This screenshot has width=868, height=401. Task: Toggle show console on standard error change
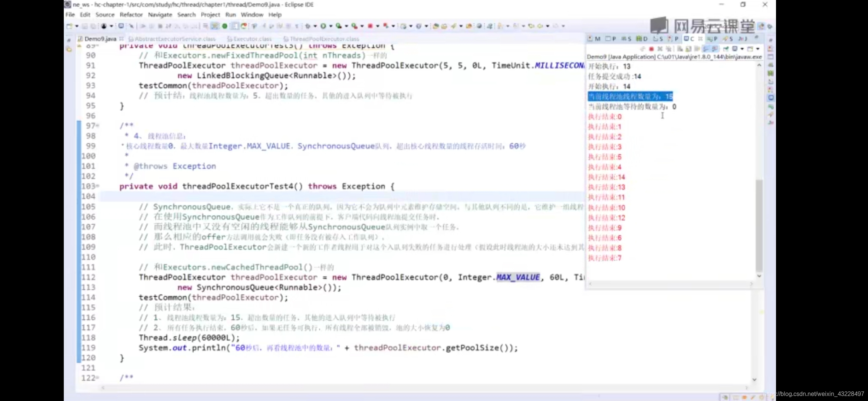[x=714, y=49]
